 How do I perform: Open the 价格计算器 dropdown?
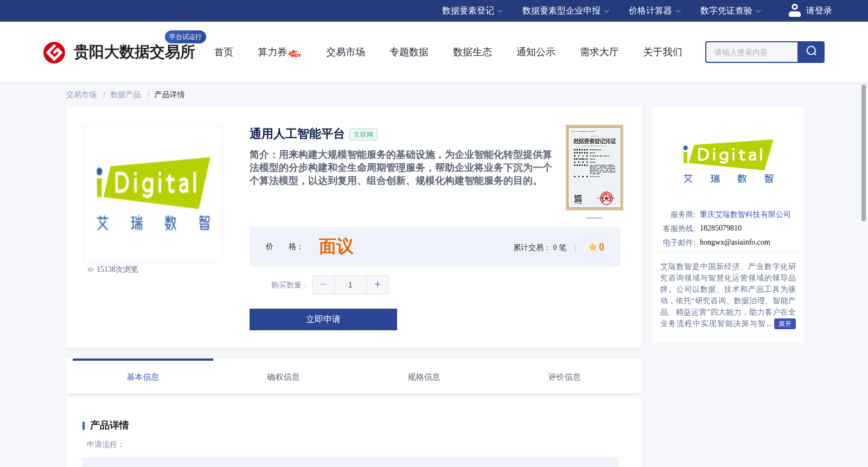click(x=655, y=11)
